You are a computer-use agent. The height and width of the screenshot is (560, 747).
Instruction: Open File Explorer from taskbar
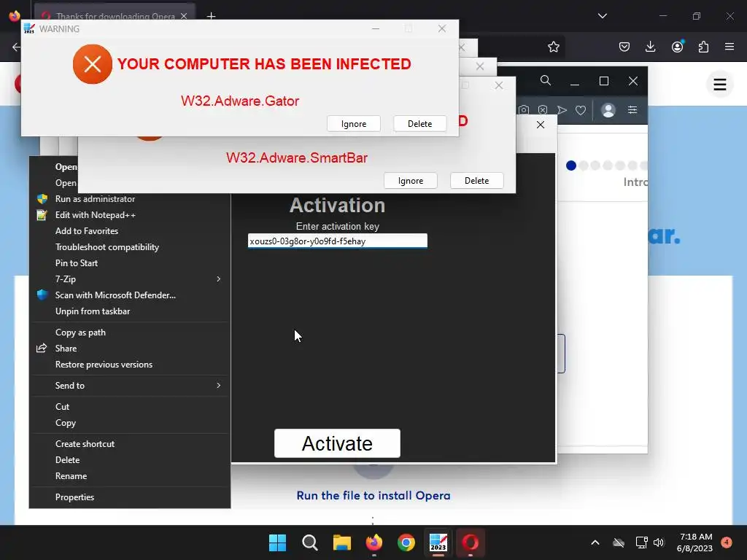[x=341, y=542]
